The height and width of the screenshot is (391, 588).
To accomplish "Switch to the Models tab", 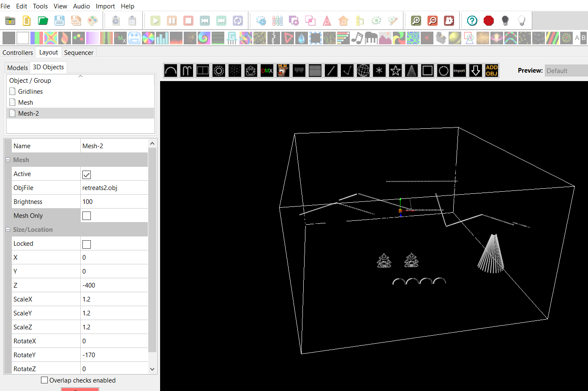I will click(18, 68).
